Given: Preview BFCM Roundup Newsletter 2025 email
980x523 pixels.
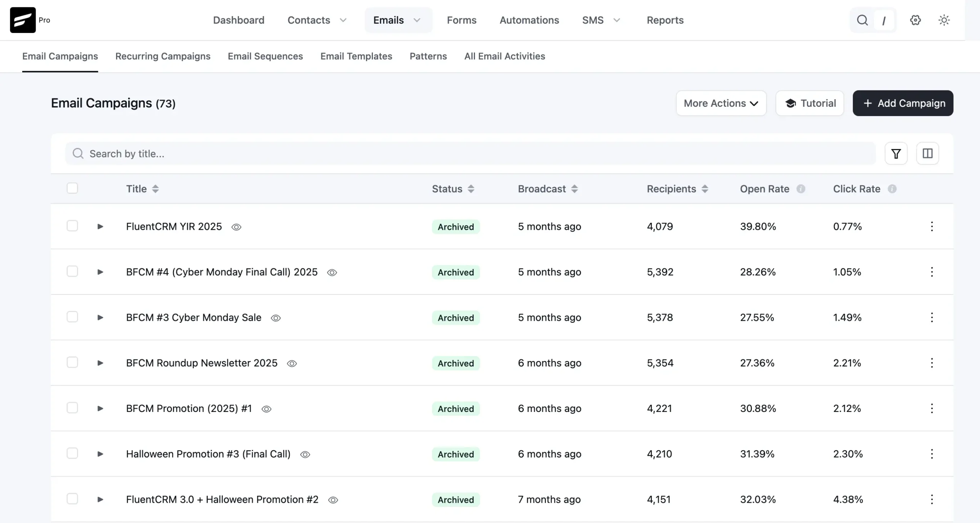Looking at the screenshot, I should 292,364.
